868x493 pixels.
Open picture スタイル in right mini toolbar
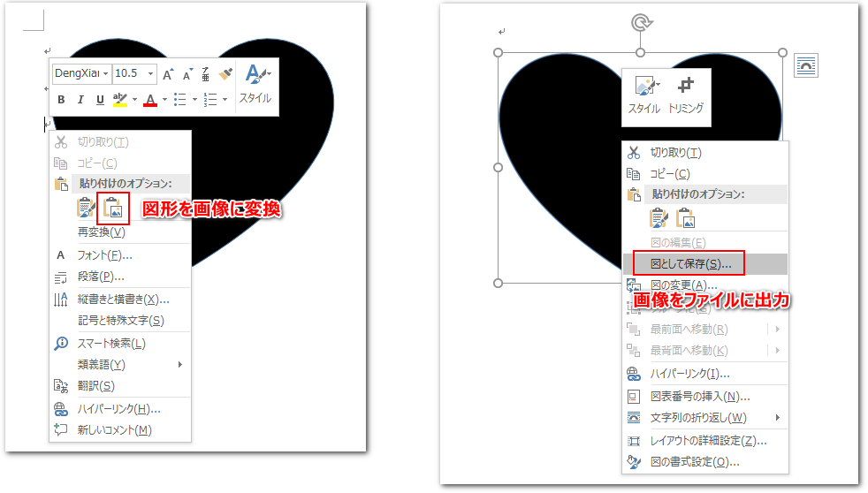point(644,95)
